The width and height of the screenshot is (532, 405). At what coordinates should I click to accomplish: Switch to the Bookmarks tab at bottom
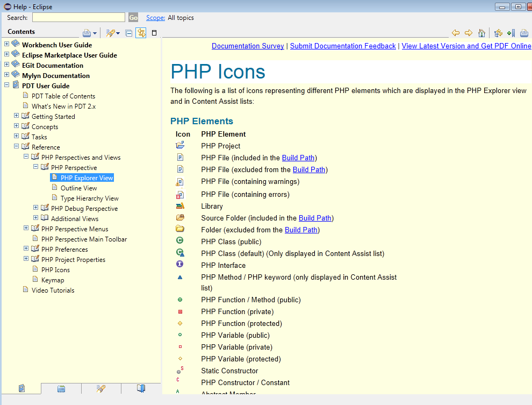(x=141, y=388)
